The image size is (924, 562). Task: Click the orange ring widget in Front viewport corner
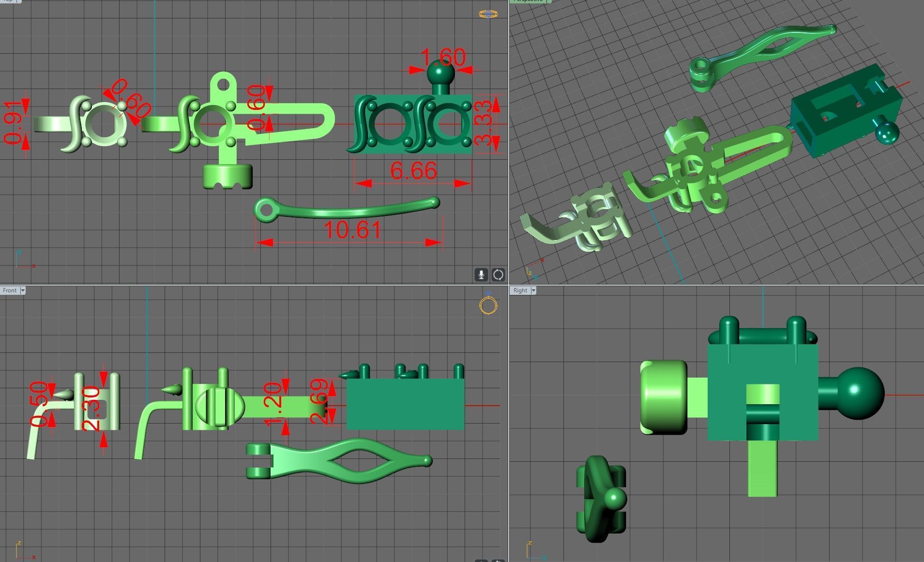point(488,305)
